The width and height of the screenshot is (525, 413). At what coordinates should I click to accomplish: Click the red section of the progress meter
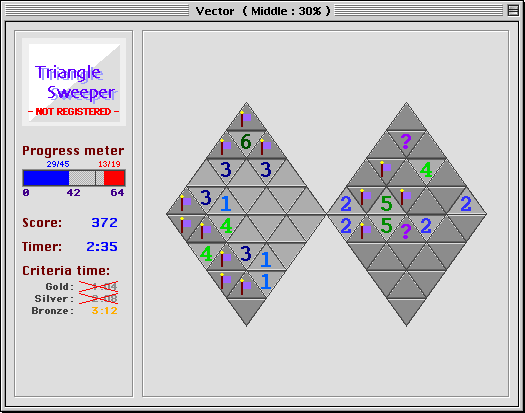(x=114, y=178)
